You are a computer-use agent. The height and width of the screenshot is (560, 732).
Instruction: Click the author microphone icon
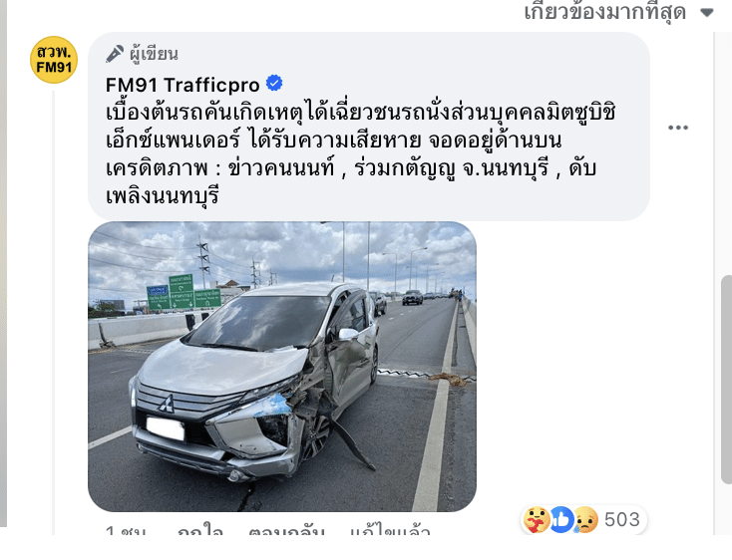tap(115, 54)
